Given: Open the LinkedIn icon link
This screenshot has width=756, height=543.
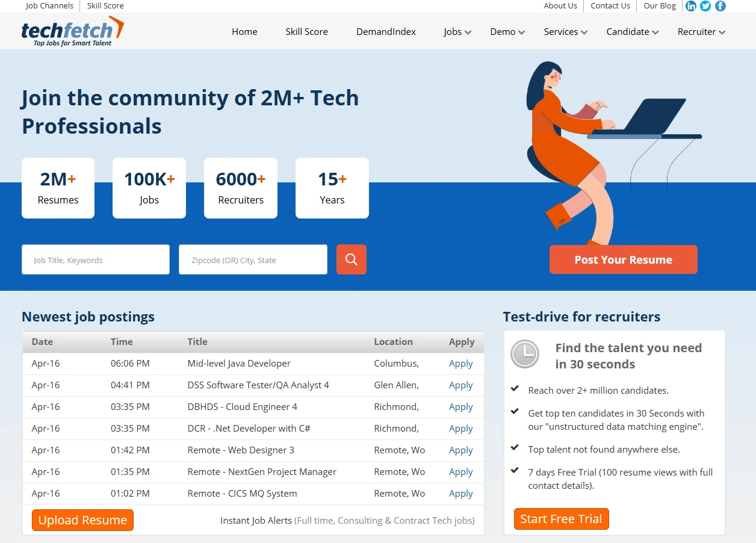Looking at the screenshot, I should pyautogui.click(x=691, y=6).
